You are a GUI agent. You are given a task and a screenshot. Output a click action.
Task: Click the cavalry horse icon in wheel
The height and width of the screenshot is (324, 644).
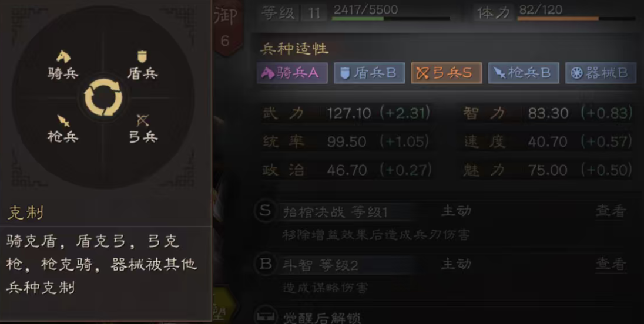pyautogui.click(x=63, y=56)
